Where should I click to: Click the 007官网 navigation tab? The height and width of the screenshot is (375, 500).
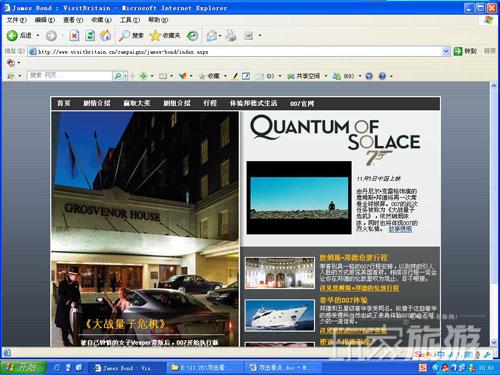pyautogui.click(x=302, y=104)
